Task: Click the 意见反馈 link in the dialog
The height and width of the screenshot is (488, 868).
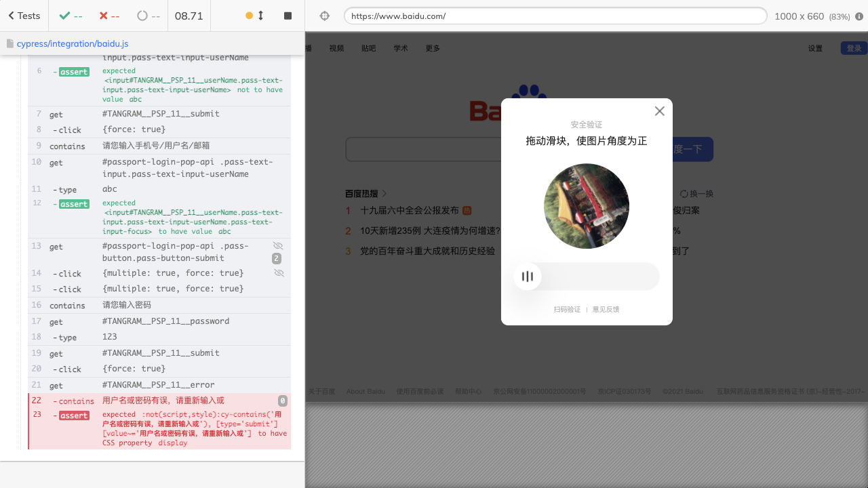Action: click(606, 309)
